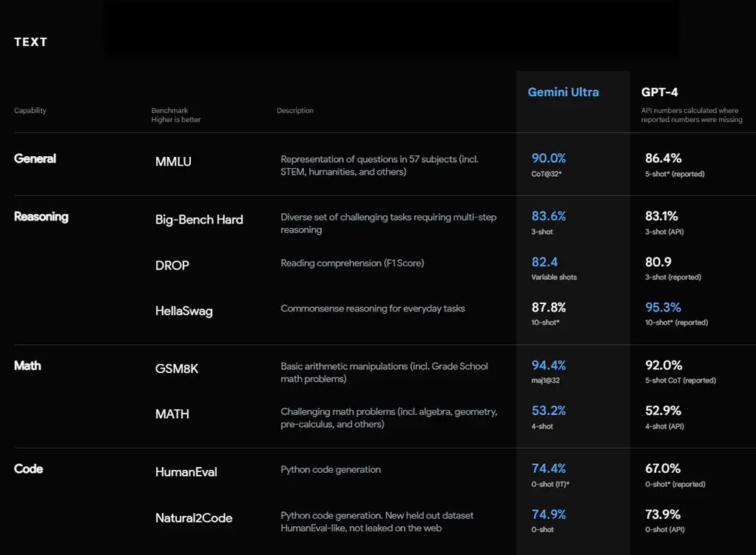Click the Math capability label

point(27,366)
